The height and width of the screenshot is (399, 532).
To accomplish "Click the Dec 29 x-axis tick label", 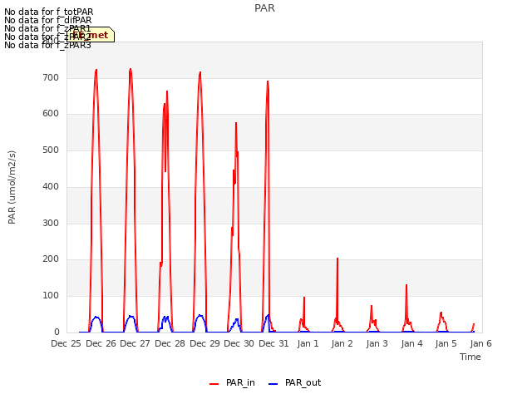I will tap(205, 343).
